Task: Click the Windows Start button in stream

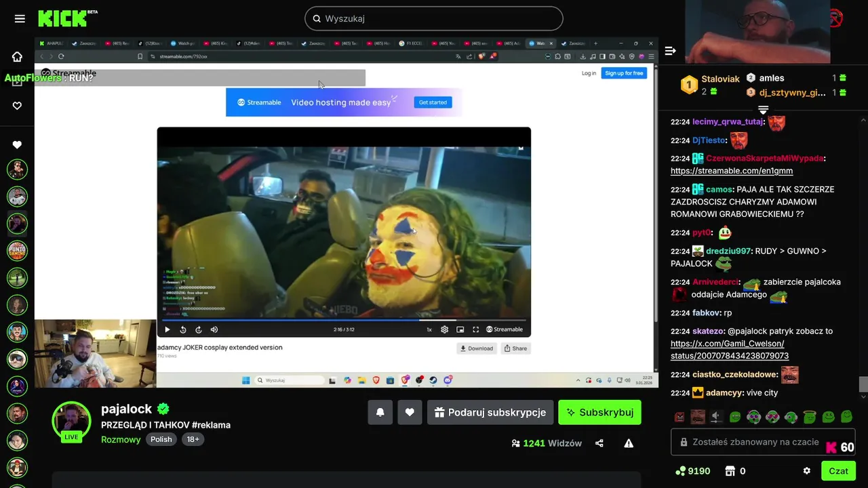Action: pos(245,380)
